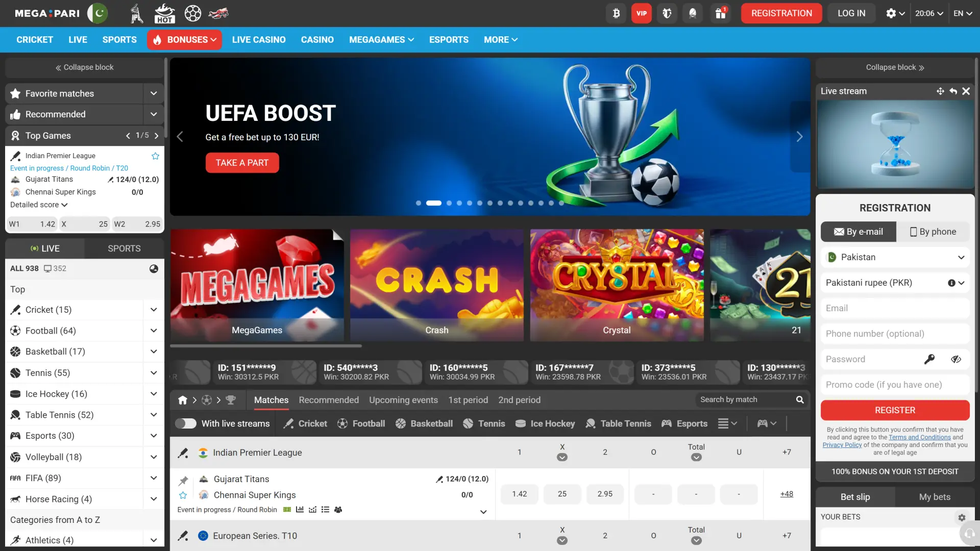Move the Live stream window icon

tap(940, 91)
